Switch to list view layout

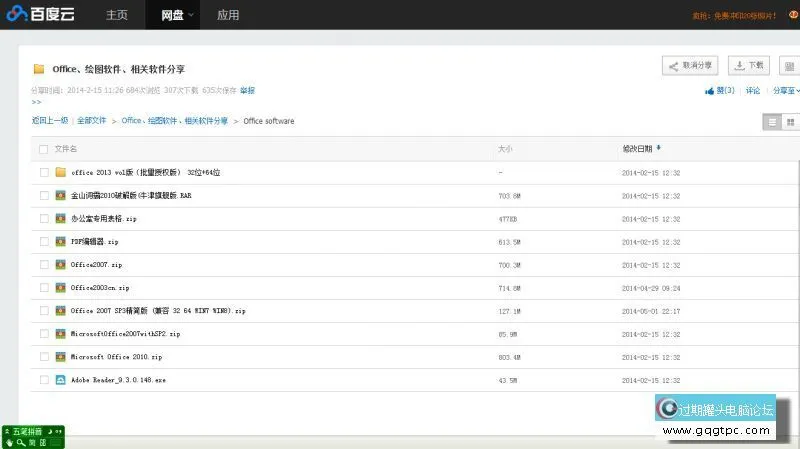coord(771,122)
